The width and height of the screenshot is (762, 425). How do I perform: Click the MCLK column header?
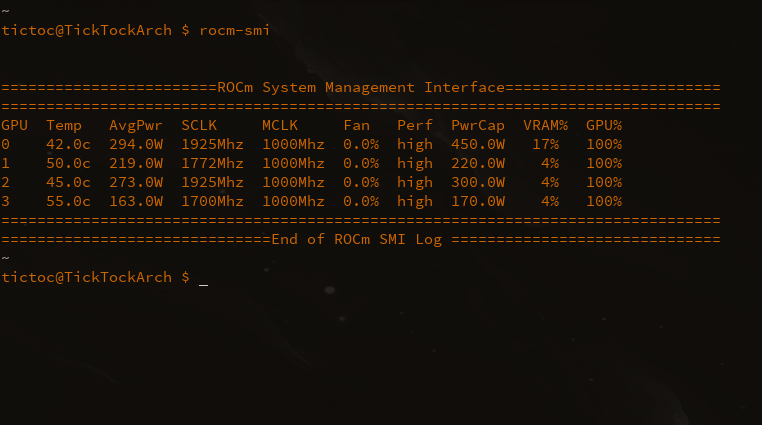(280, 125)
